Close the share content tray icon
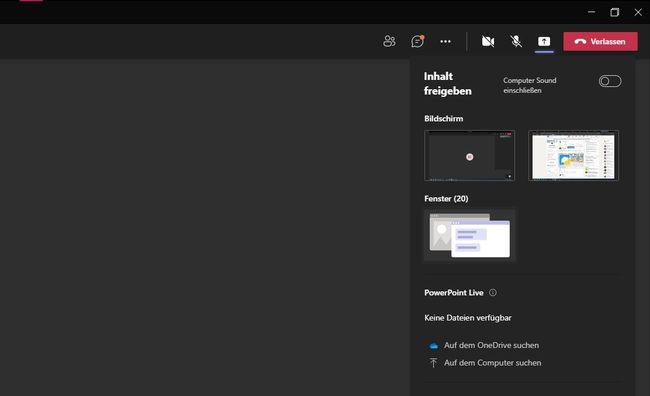The image size is (650, 396). click(544, 41)
